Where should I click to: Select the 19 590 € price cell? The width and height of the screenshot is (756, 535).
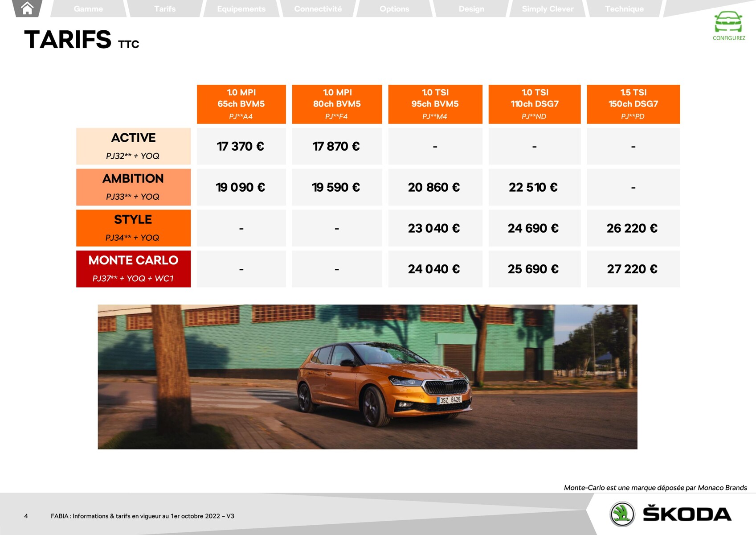337,187
